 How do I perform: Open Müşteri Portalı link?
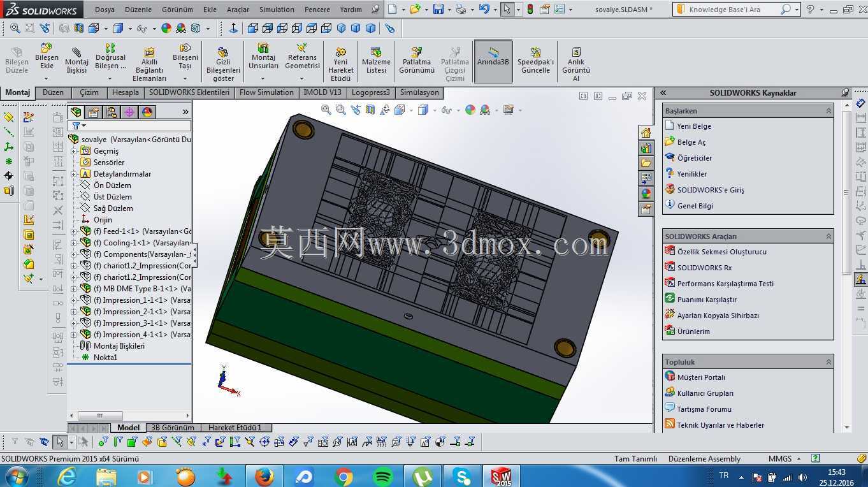(701, 377)
